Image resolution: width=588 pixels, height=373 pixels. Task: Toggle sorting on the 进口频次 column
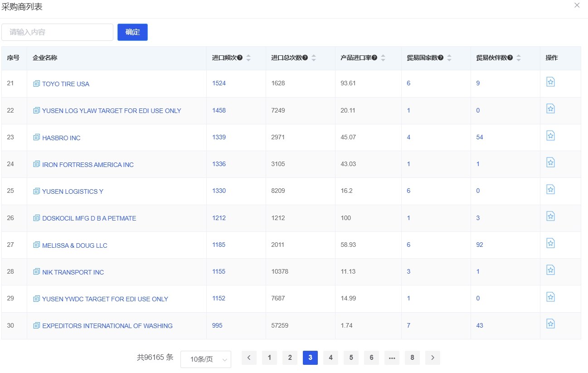click(248, 58)
